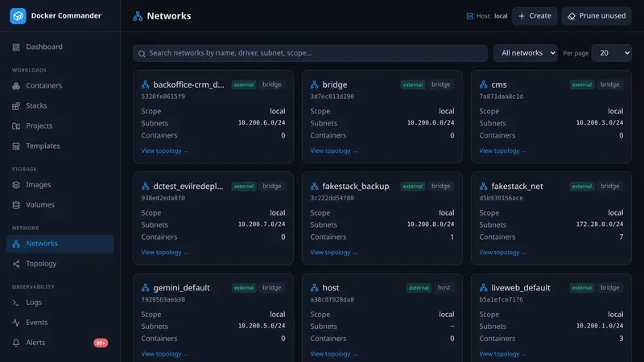The image size is (644, 362).
Task: View topology for fakestack_net network
Action: (502, 252)
